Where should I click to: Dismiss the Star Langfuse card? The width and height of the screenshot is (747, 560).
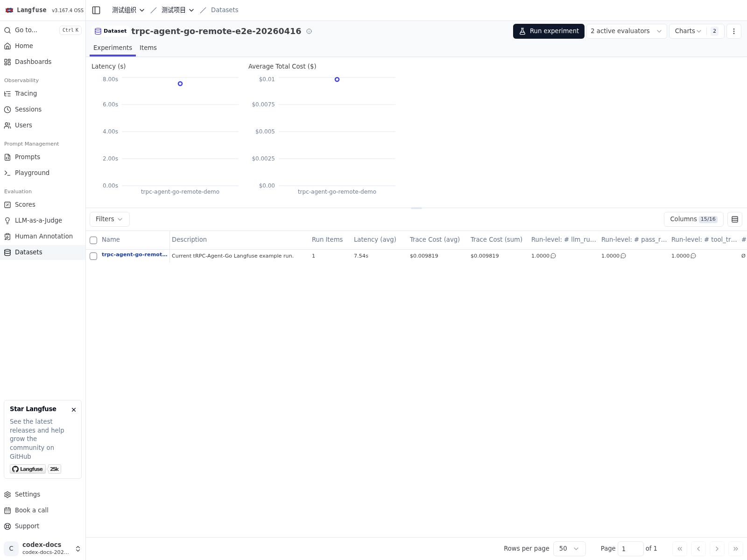(x=74, y=410)
